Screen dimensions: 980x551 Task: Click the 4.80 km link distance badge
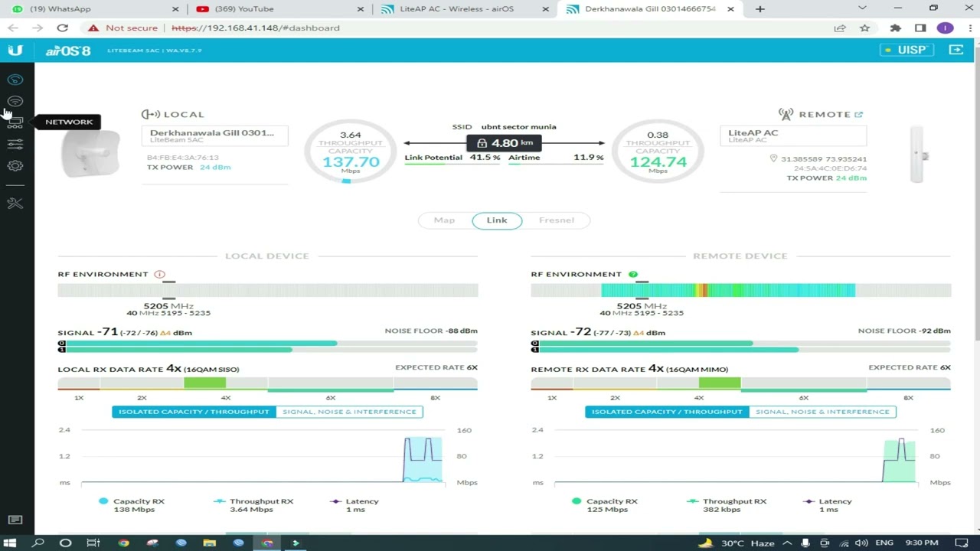tap(505, 143)
